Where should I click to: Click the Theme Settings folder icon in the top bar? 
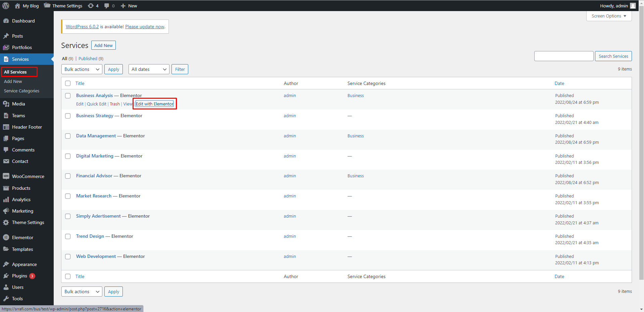coord(47,5)
